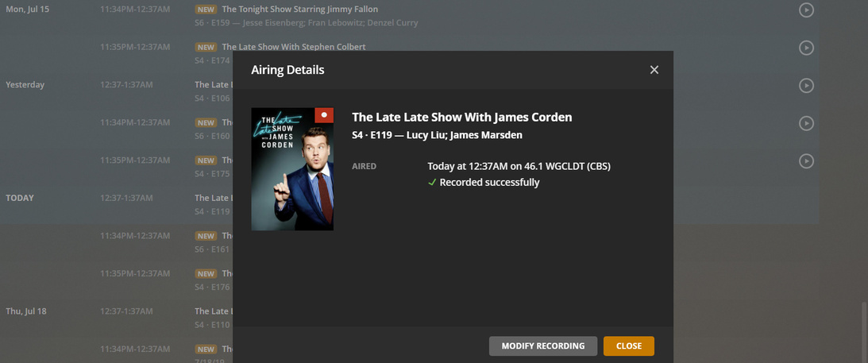
Task: Click Thursday's 12:37-1:37AM time slot
Action: (126, 311)
